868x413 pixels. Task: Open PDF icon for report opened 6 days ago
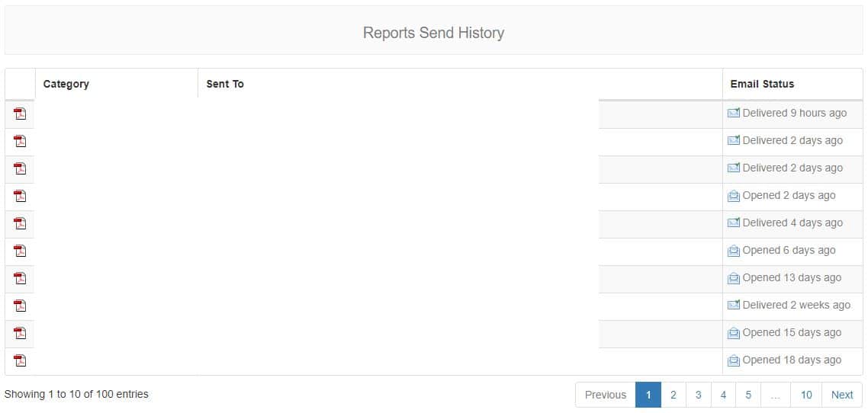20,251
